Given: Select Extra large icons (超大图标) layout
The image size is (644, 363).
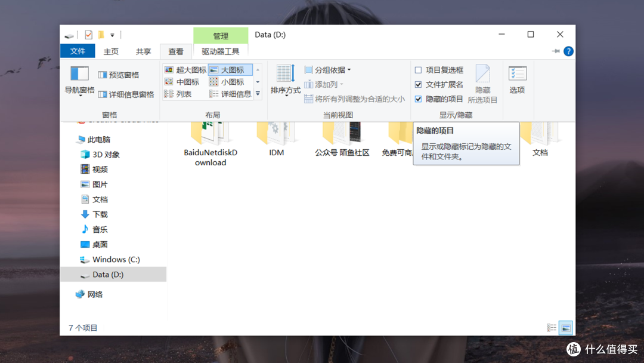Looking at the screenshot, I should [185, 70].
